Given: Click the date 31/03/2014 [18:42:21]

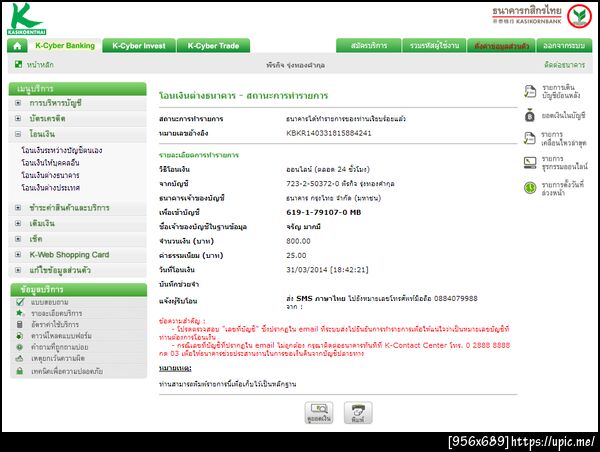Looking at the screenshot, I should pyautogui.click(x=327, y=269).
